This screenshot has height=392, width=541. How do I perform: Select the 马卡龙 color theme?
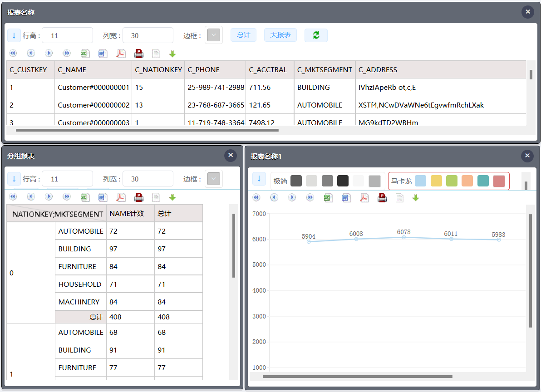[401, 181]
